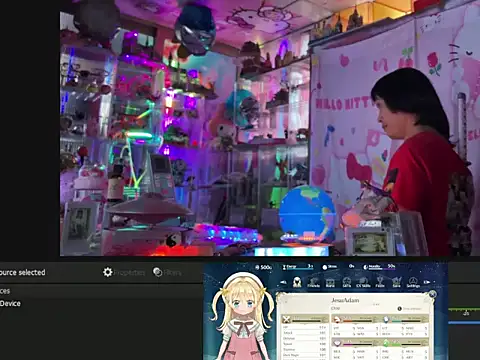Open the Bank menu icon
Screen dimensions: 480x360
click(330, 282)
